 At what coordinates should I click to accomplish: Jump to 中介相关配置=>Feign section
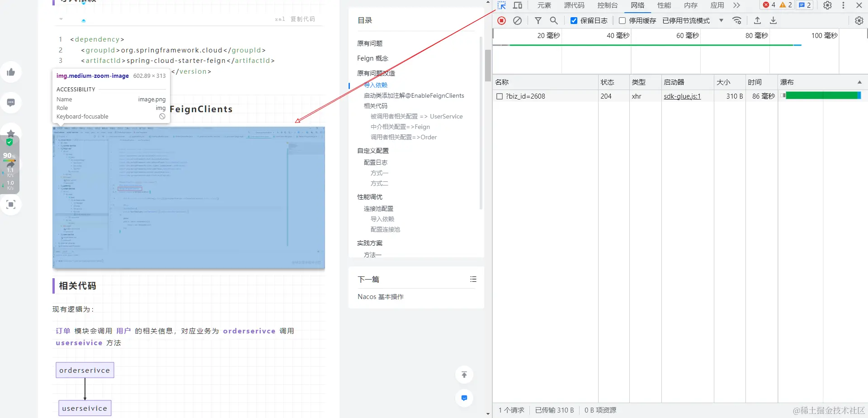(401, 127)
